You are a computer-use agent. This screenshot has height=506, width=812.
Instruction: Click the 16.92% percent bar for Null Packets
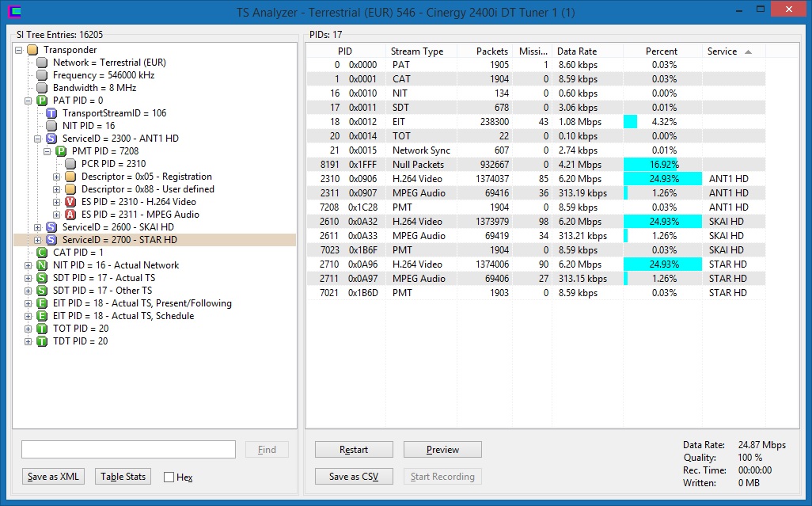(650, 165)
